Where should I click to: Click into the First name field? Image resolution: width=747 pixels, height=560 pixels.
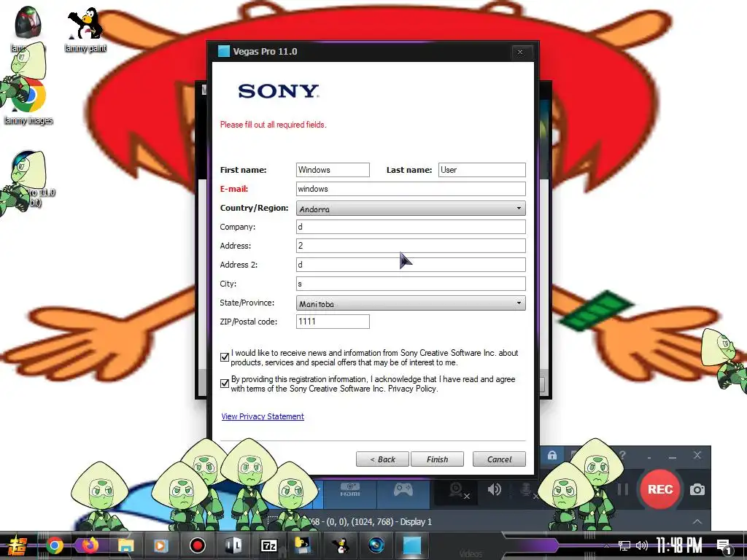tap(333, 170)
